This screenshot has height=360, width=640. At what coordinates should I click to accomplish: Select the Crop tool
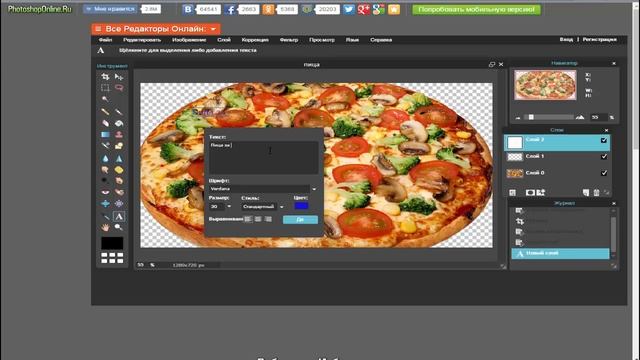105,77
